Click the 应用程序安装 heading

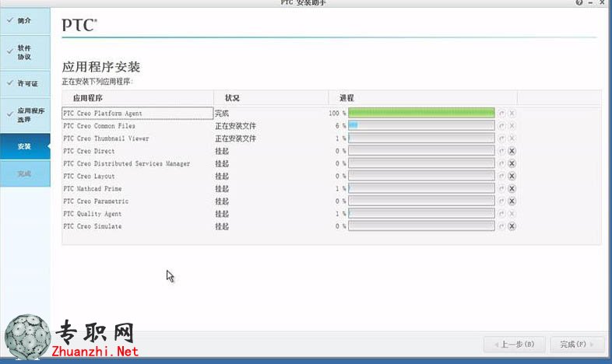coord(101,67)
